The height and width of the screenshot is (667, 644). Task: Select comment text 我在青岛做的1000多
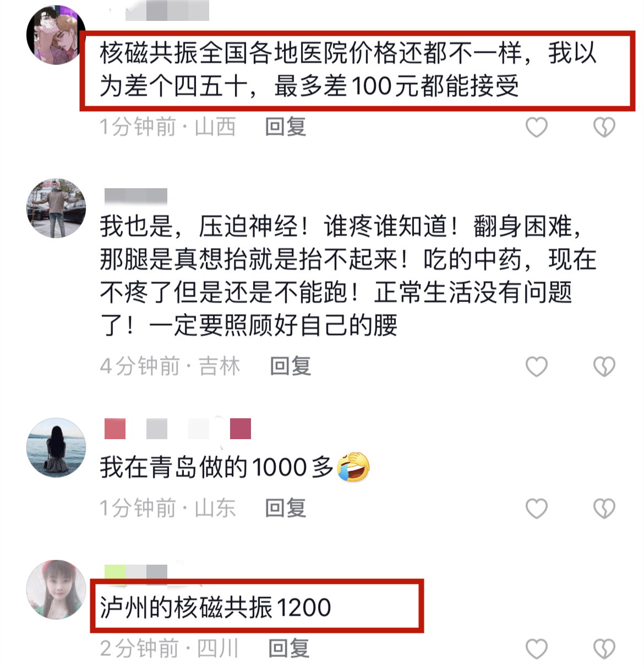217,468
